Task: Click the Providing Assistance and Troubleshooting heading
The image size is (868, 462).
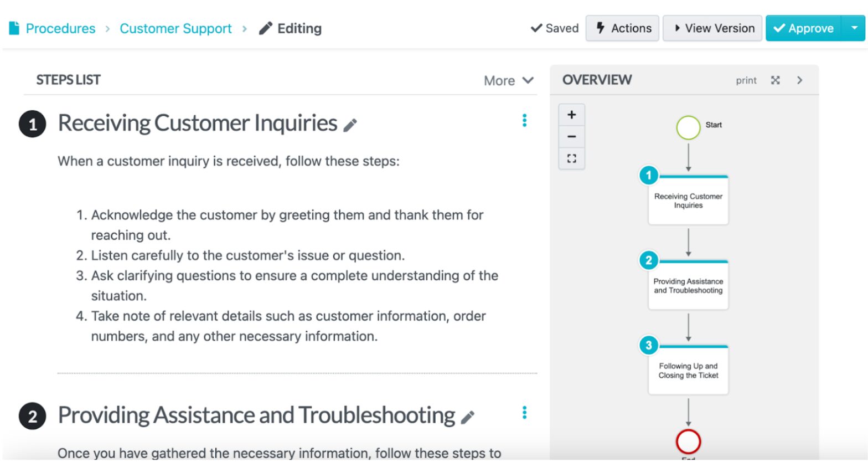Action: coord(257,415)
